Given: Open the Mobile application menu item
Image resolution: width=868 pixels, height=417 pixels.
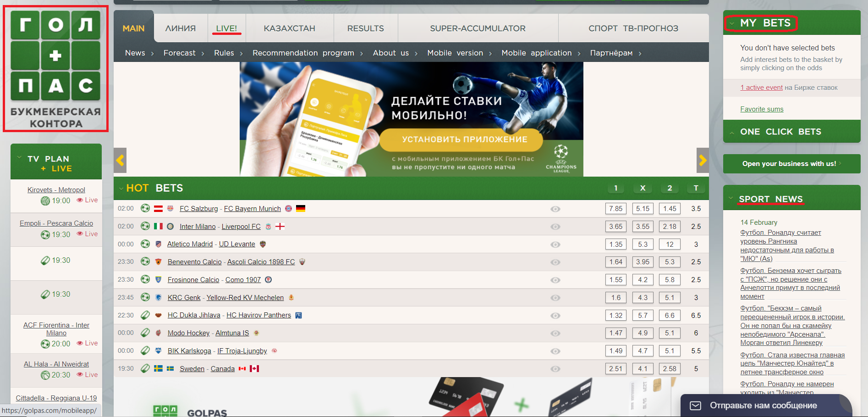Looking at the screenshot, I should point(537,53).
